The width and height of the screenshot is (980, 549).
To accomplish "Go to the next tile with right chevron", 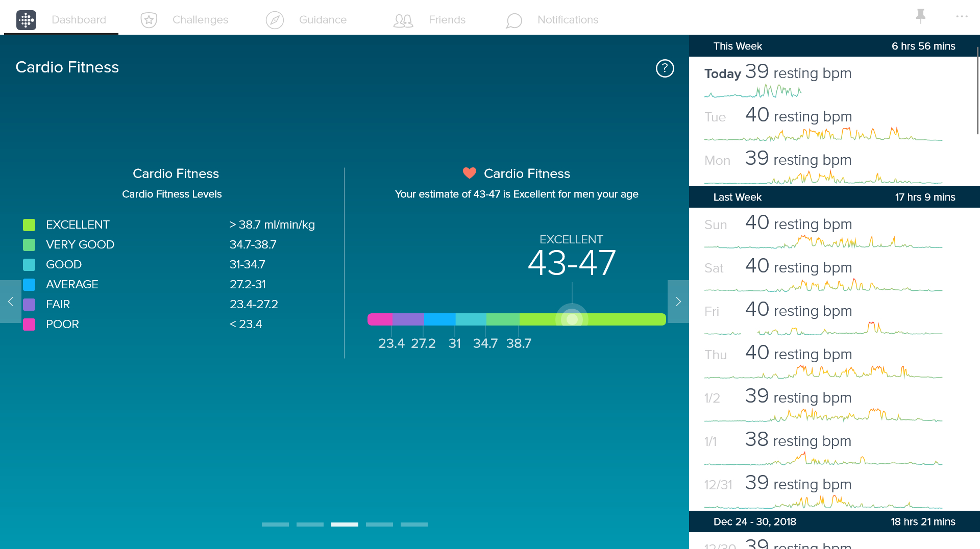I will [678, 302].
